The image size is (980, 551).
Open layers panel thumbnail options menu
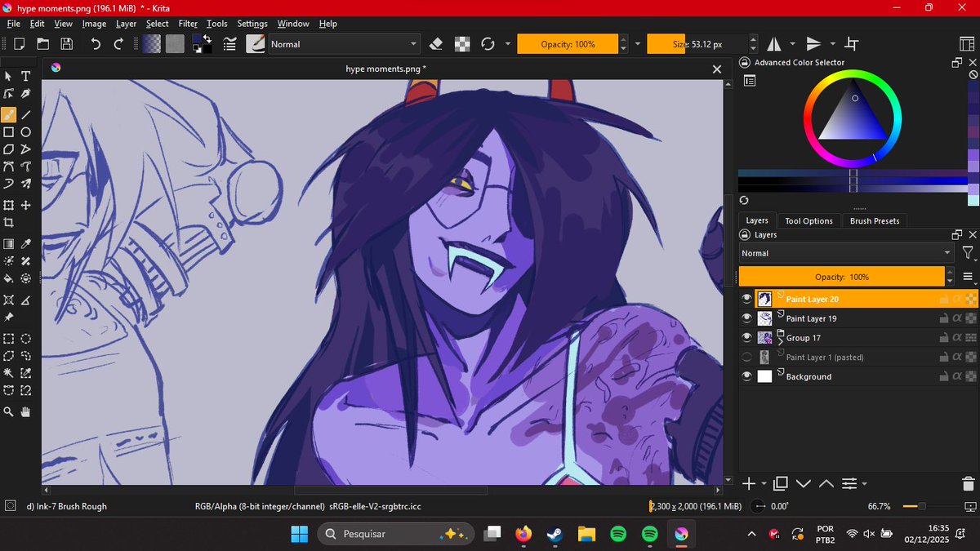[x=968, y=277]
